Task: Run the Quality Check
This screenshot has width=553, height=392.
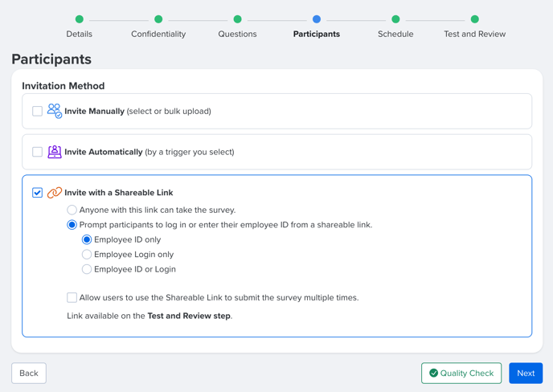Action: click(x=461, y=373)
